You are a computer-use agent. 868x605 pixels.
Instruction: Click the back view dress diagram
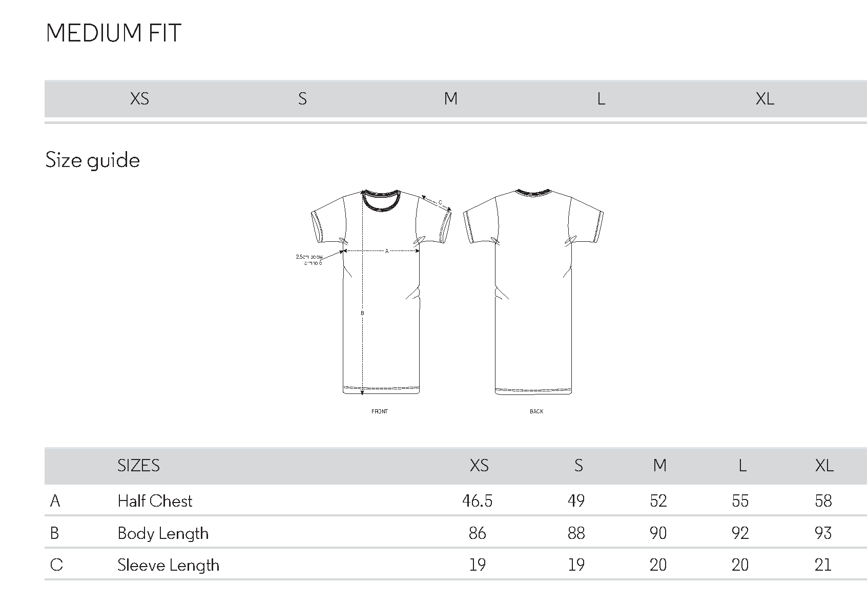(533, 291)
